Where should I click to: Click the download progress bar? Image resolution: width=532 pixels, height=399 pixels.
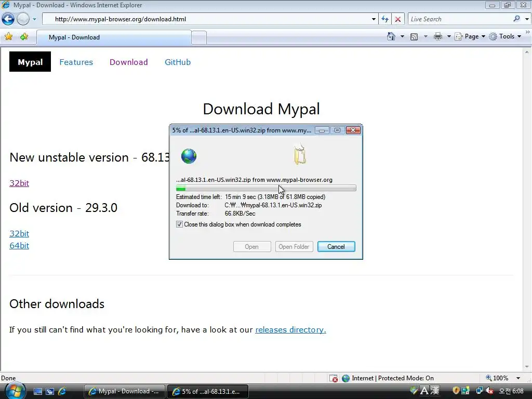click(266, 188)
